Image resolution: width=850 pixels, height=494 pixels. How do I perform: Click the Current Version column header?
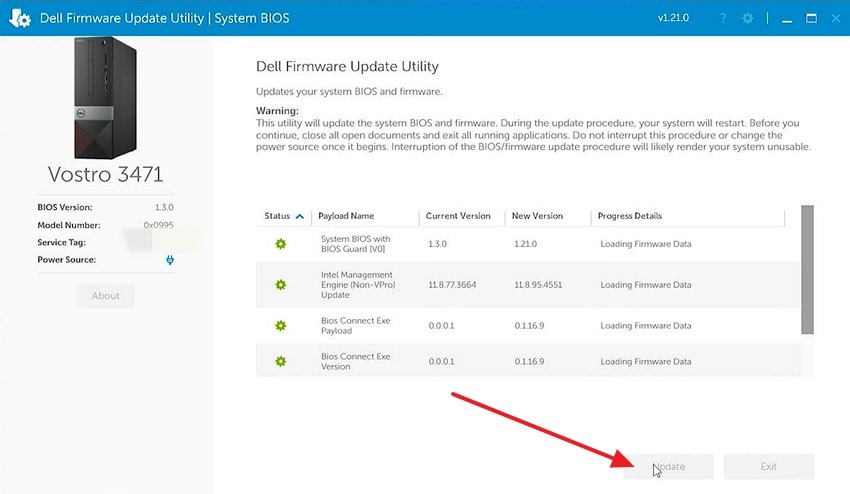pos(458,216)
